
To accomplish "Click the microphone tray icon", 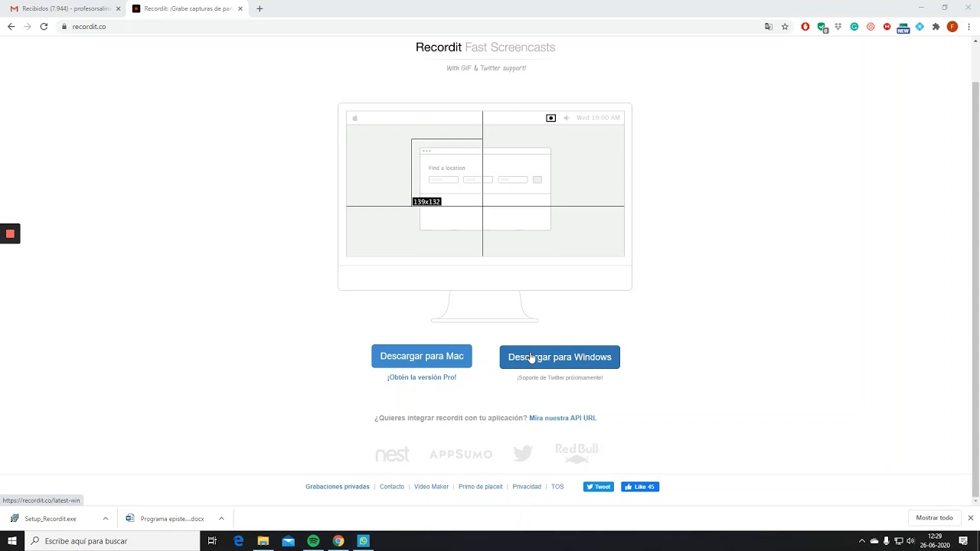I will point(887,541).
